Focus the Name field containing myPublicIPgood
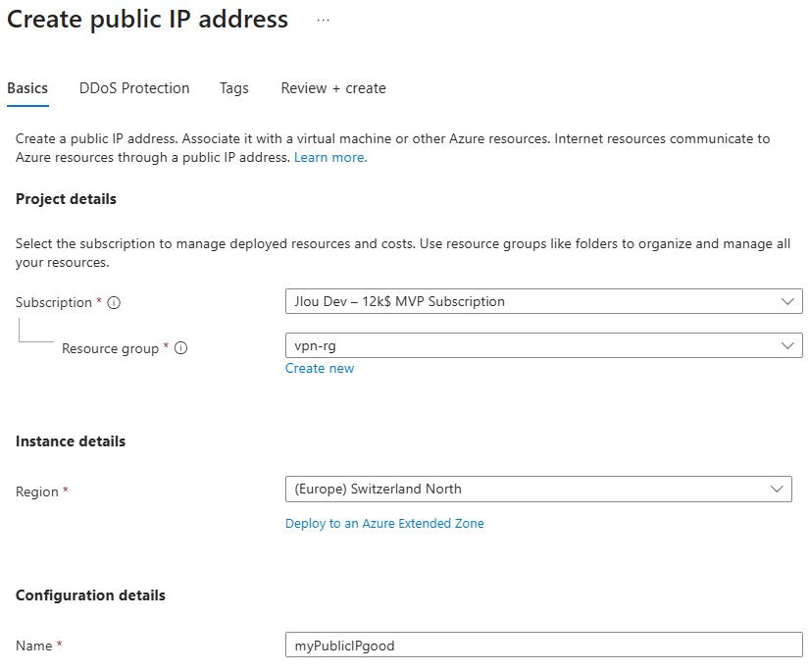Image resolution: width=809 pixels, height=672 pixels. pos(544,646)
